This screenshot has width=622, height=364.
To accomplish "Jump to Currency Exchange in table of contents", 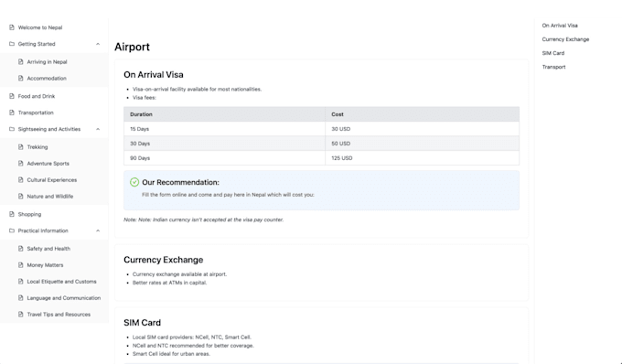I will (x=565, y=39).
